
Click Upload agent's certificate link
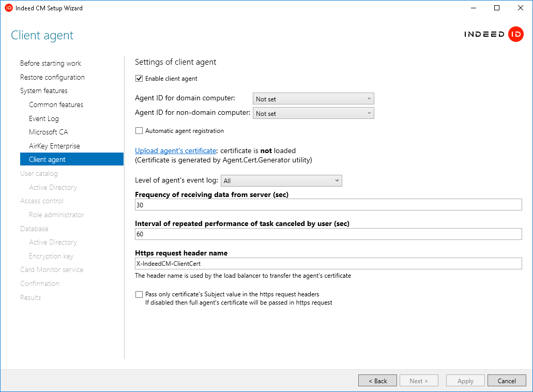click(x=175, y=150)
